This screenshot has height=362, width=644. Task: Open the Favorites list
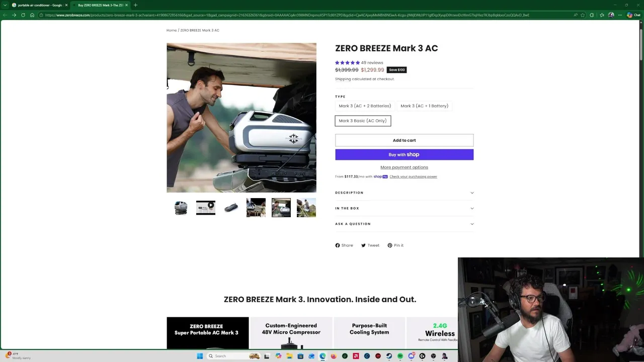602,15
